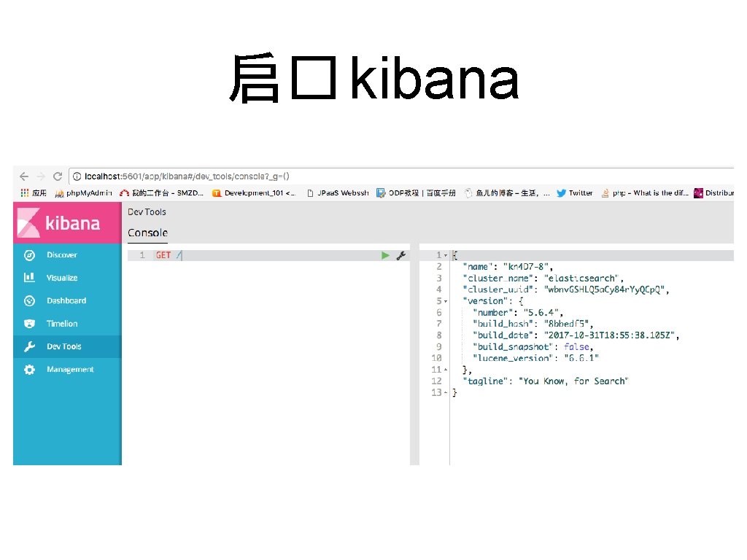Switch to the Console tab
The height and width of the screenshot is (560, 747).
tap(147, 233)
